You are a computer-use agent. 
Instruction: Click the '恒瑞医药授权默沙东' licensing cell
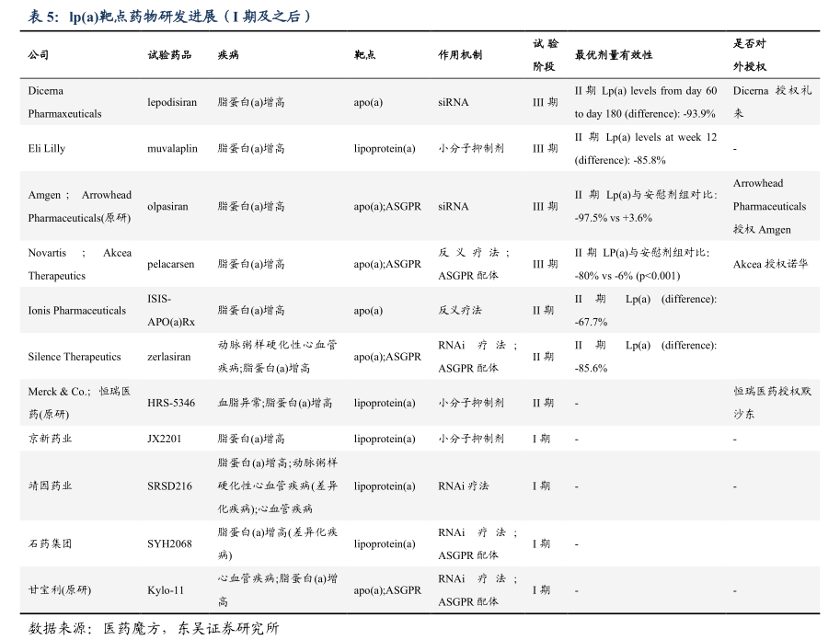tap(773, 403)
